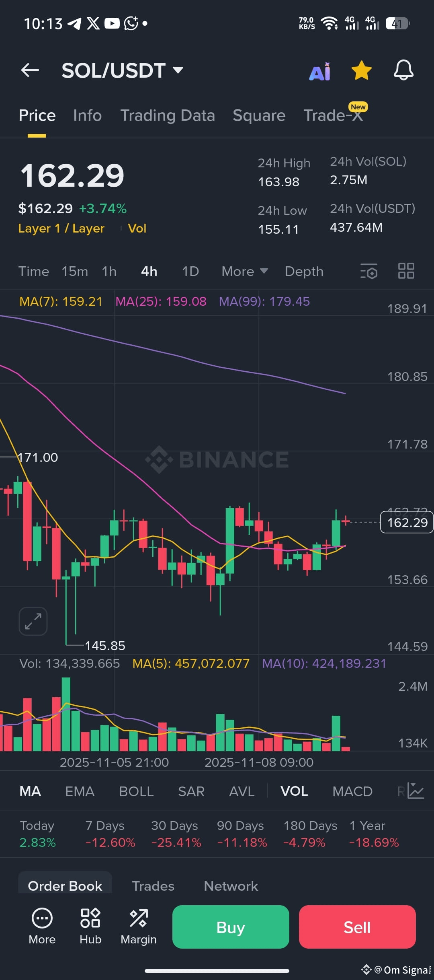The height and width of the screenshot is (980, 434).
Task: Open the More menu at bottom
Action: point(42,926)
